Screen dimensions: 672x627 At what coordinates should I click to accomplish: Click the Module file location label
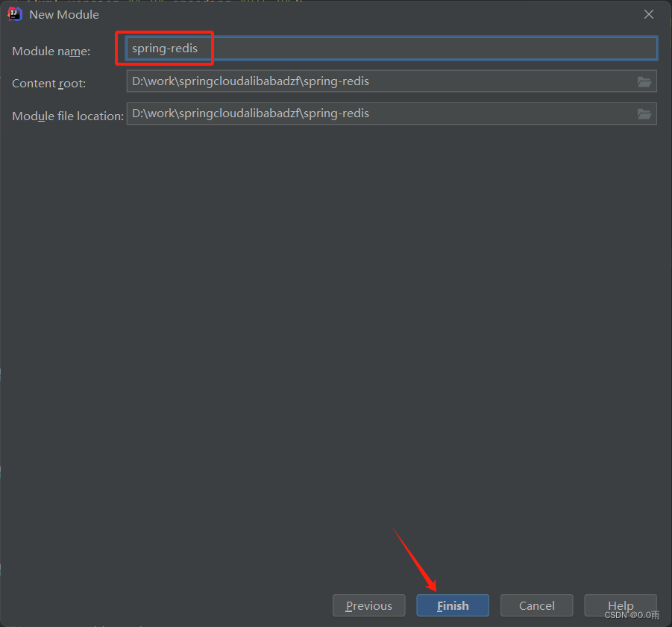pyautogui.click(x=67, y=116)
